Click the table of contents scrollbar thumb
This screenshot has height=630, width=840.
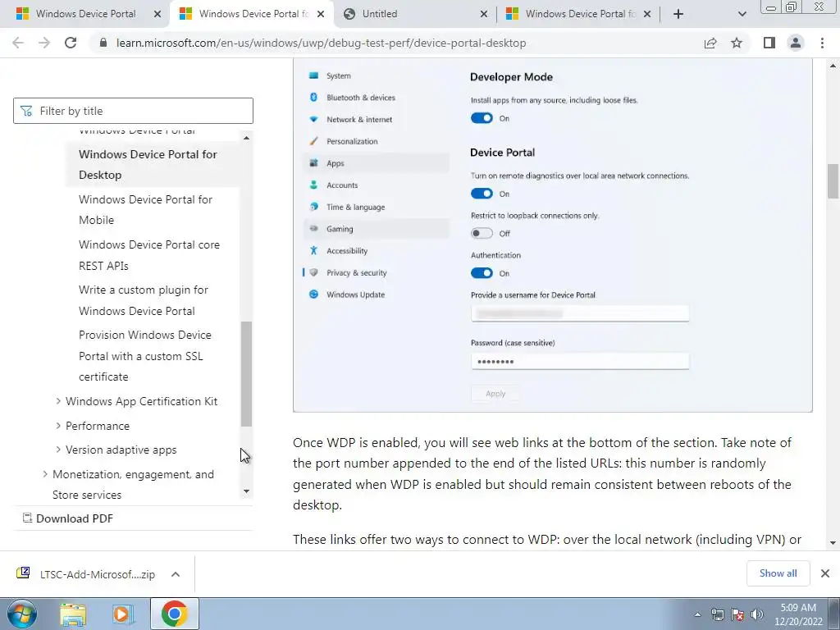[246, 374]
